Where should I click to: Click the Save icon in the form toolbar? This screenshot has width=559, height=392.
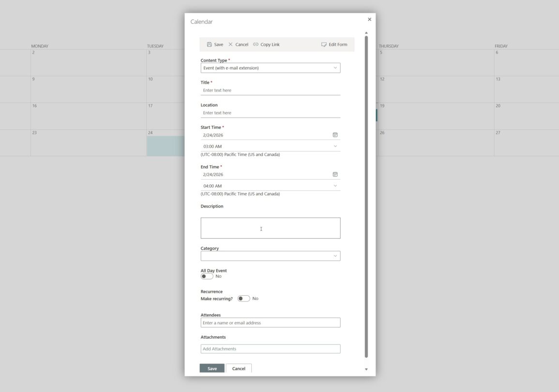pyautogui.click(x=209, y=44)
